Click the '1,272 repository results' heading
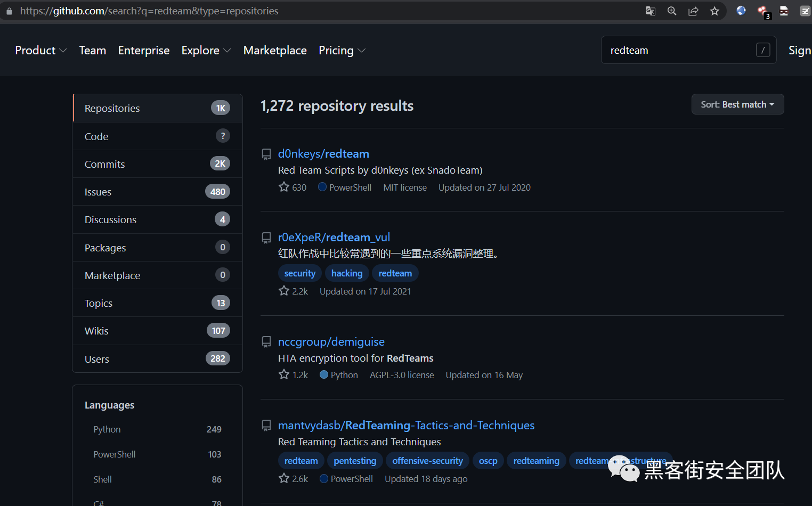The image size is (812, 506). pyautogui.click(x=337, y=106)
